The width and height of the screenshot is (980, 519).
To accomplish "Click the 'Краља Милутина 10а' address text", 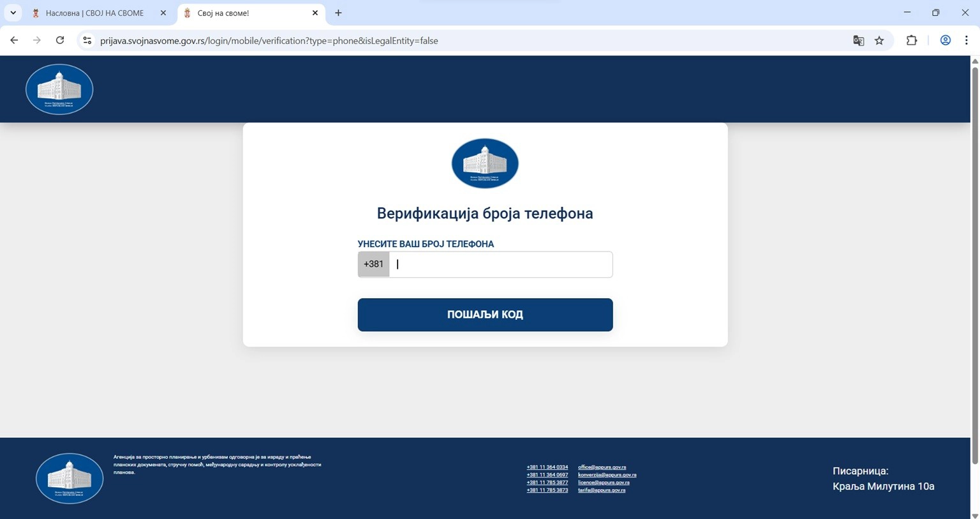I will pos(883,486).
